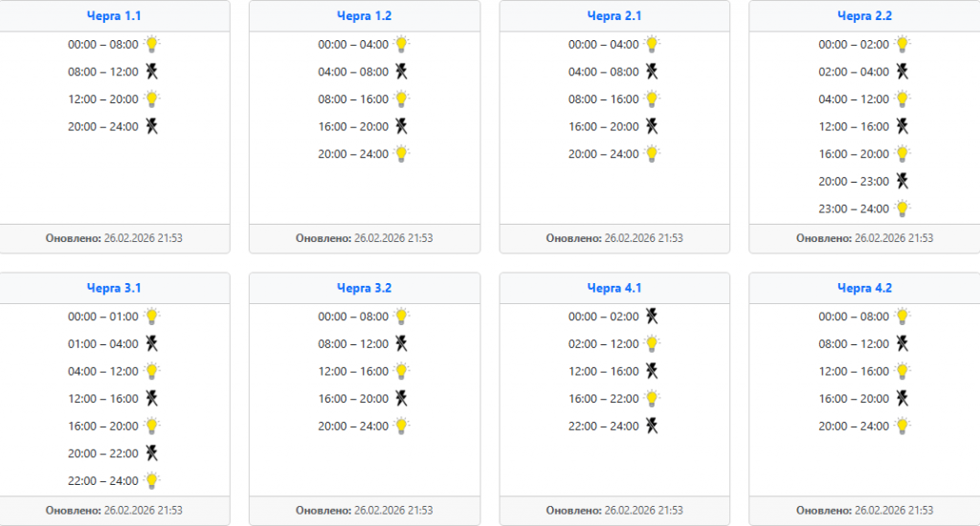Viewport: 980px width, 526px height.
Task: Click the power-off icon for 00:00 – 02:00 in Черга 4.1
Action: 652,316
